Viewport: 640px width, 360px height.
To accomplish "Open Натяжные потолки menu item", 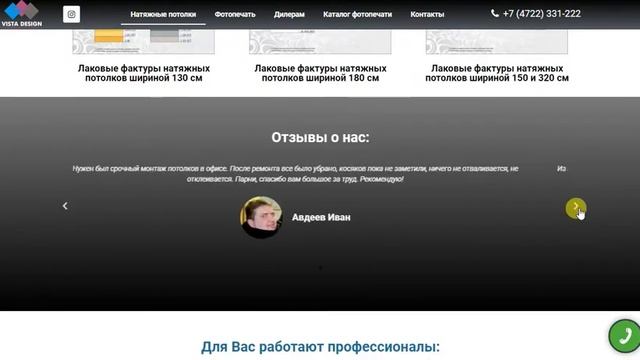I will coord(163,14).
